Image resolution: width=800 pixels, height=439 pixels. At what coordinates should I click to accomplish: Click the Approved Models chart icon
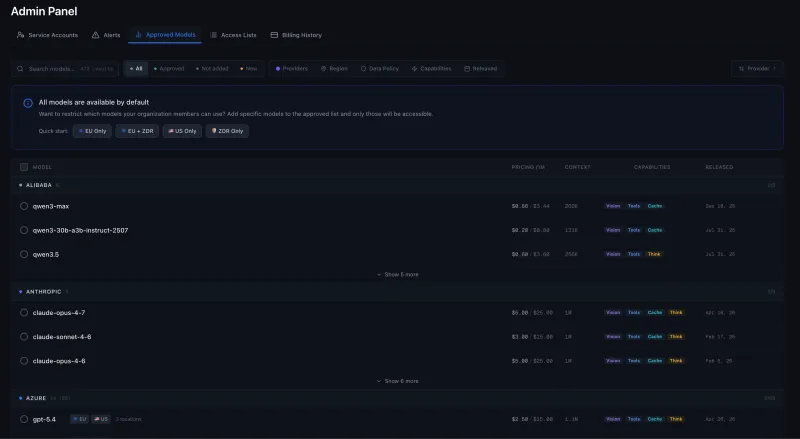(x=138, y=35)
